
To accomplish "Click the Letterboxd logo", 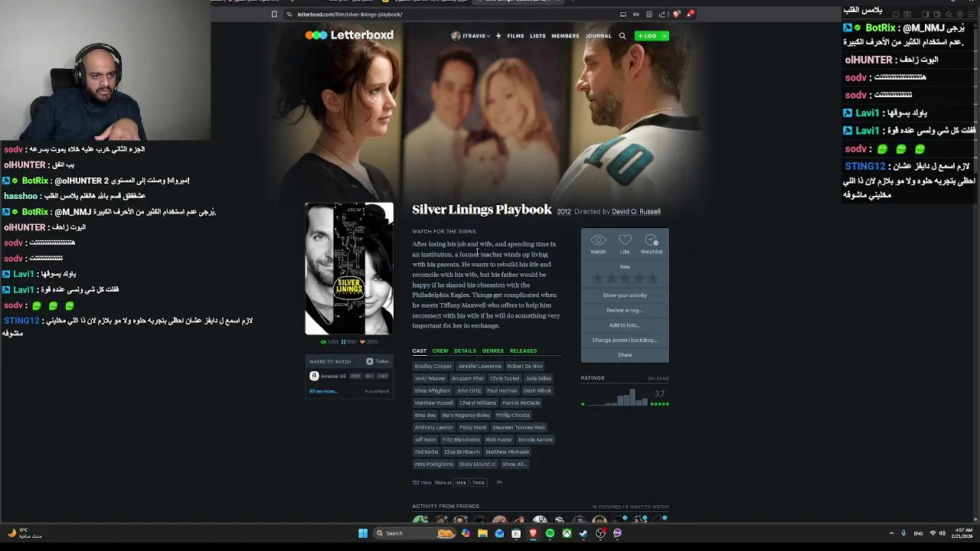I will [x=349, y=35].
